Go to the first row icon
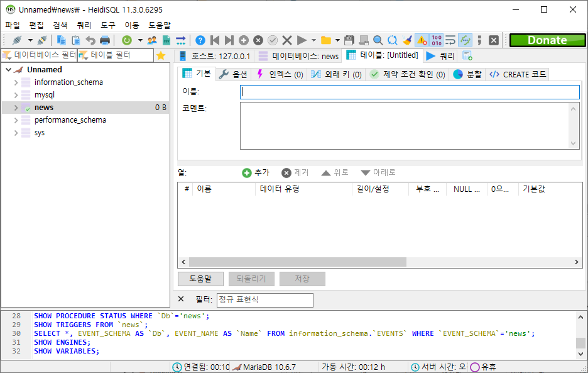Viewport: 588px width, 373px height. [x=215, y=40]
